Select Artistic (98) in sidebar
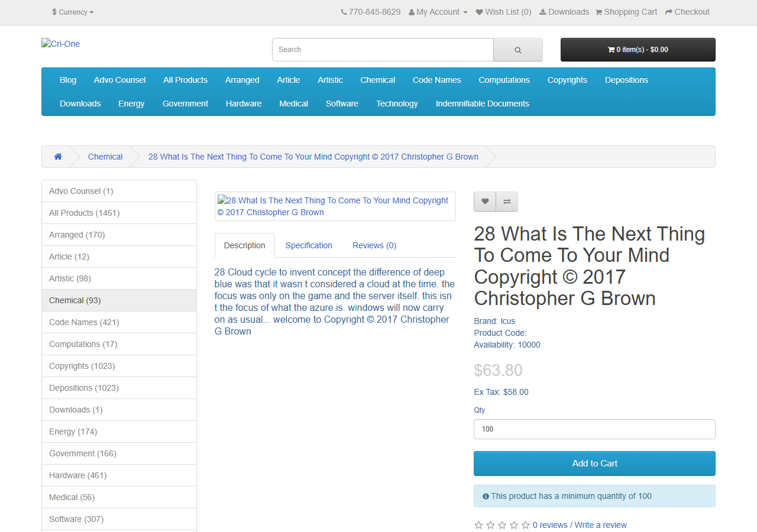Image resolution: width=757 pixels, height=532 pixels. click(119, 278)
